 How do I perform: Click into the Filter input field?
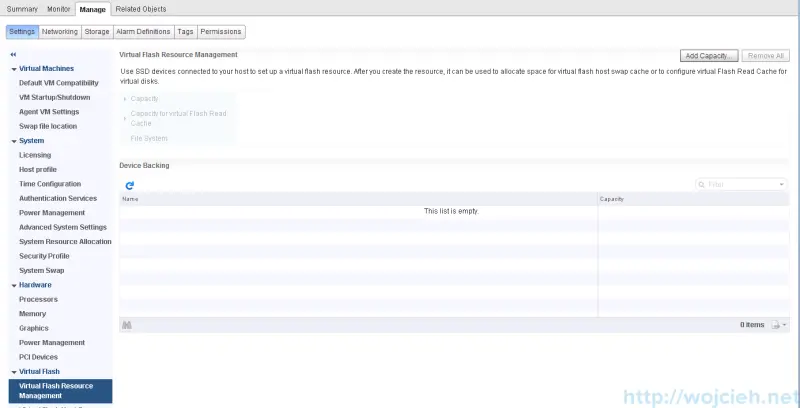click(x=741, y=185)
